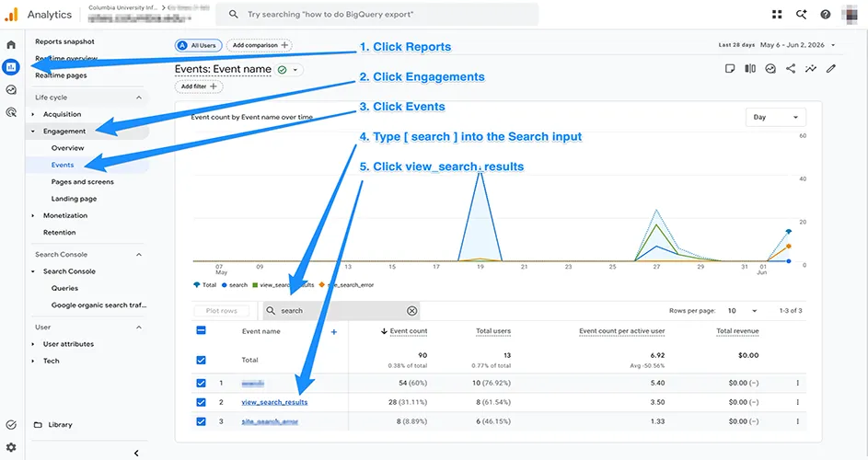
Task: Open row menu for view_search_results
Action: coord(798,402)
